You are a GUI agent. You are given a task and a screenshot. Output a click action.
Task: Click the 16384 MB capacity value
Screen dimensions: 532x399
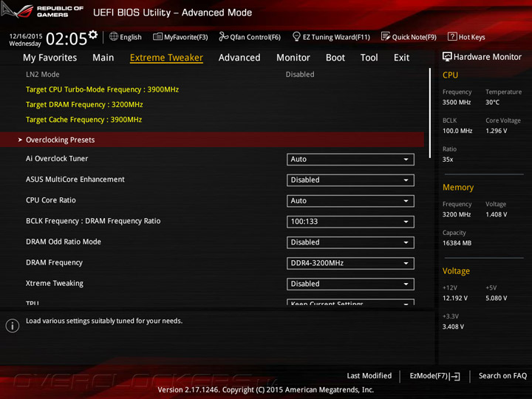click(457, 243)
